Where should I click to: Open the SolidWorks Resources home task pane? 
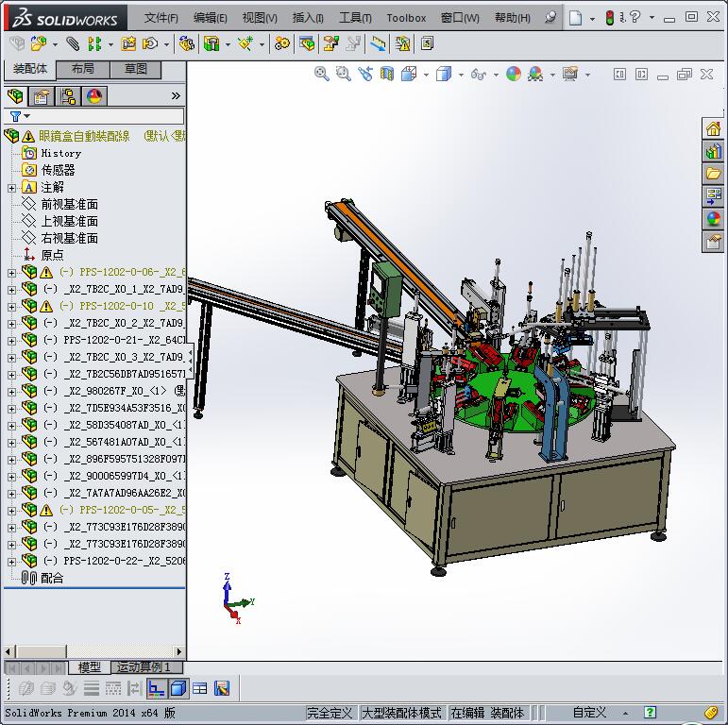[713, 128]
